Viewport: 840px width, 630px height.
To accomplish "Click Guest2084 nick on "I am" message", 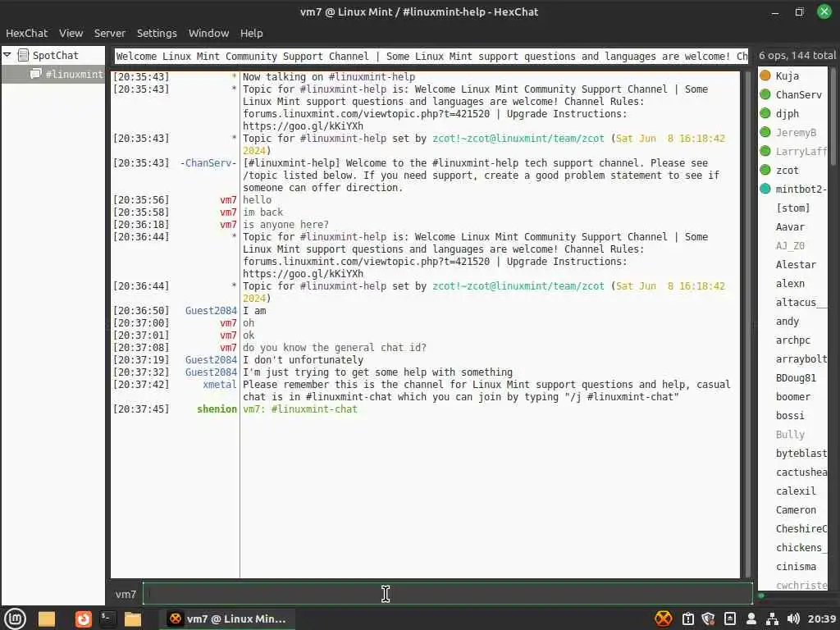I will 211,311.
